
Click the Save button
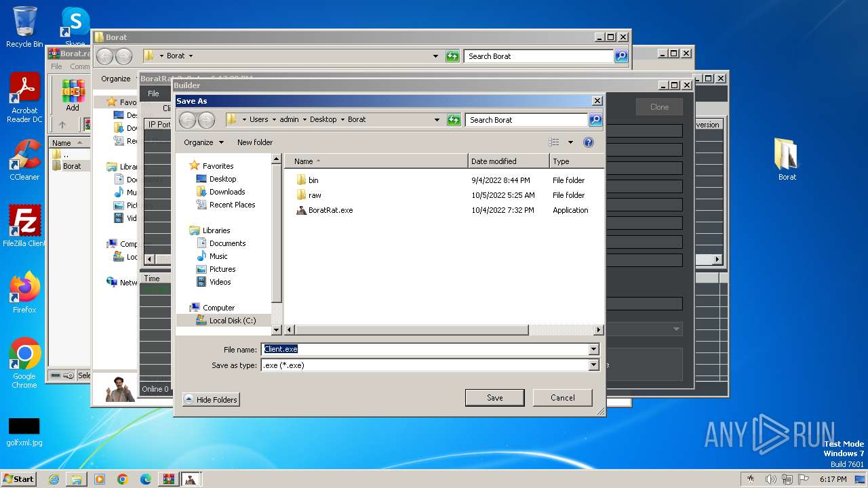(494, 398)
